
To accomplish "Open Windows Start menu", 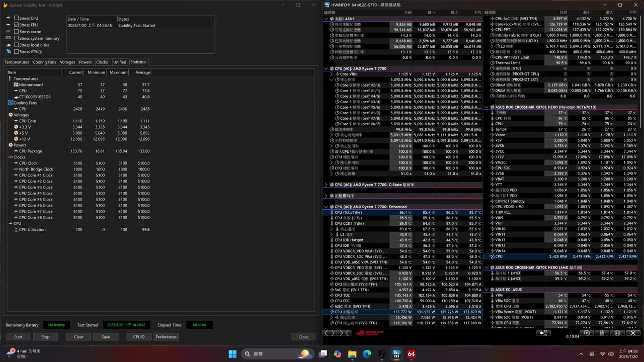I will pos(232,354).
